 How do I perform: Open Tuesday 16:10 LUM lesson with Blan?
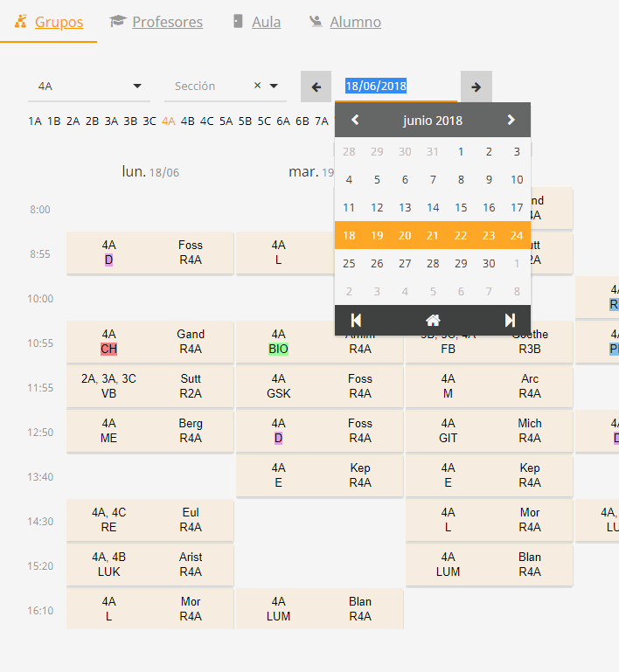tap(319, 609)
